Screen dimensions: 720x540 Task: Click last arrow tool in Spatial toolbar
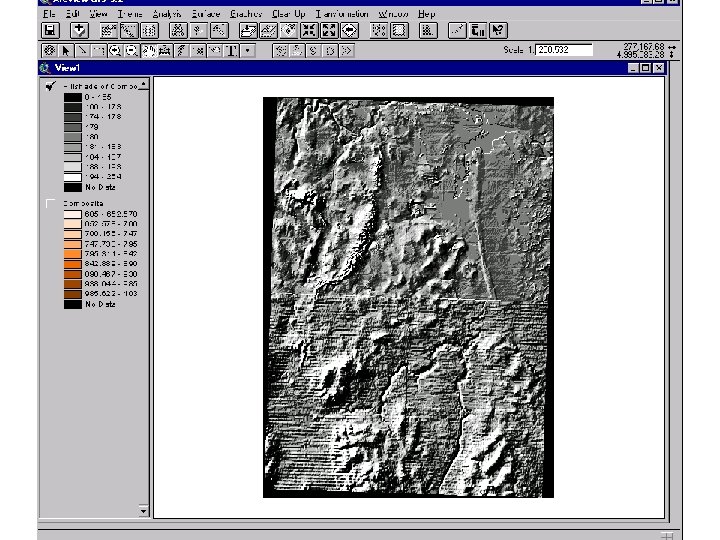(347, 51)
